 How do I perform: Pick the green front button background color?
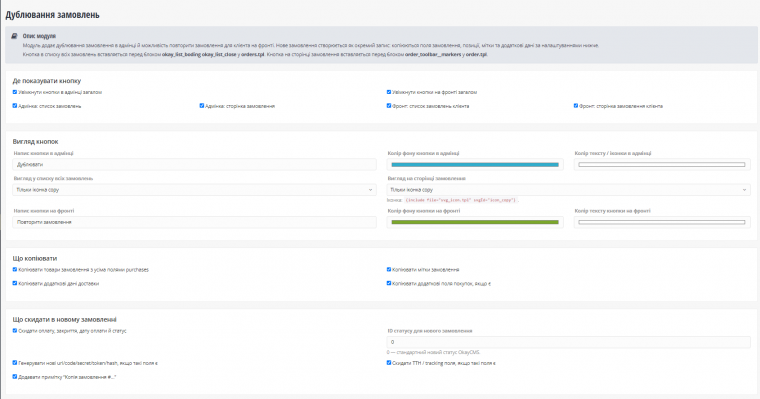475,222
